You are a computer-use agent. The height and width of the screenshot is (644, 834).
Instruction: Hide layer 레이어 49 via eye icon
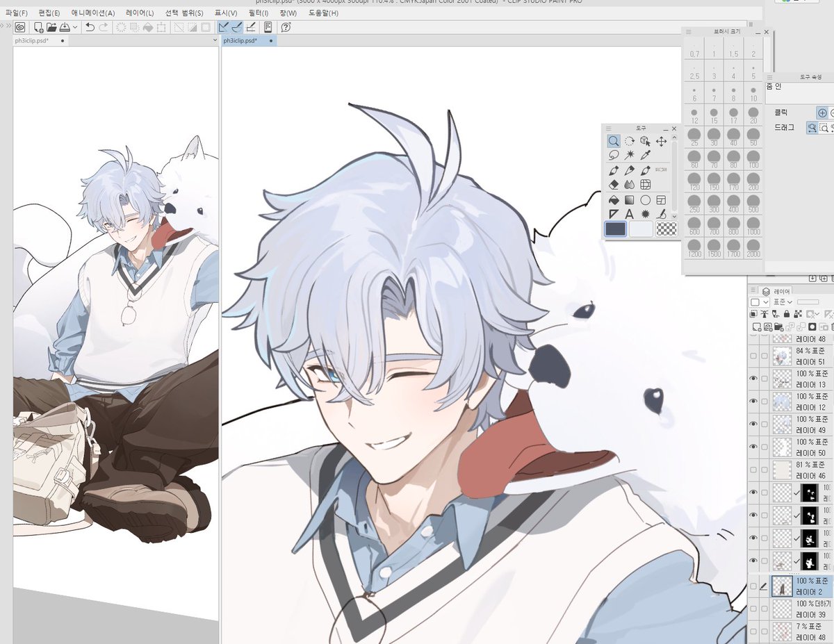[x=753, y=424]
